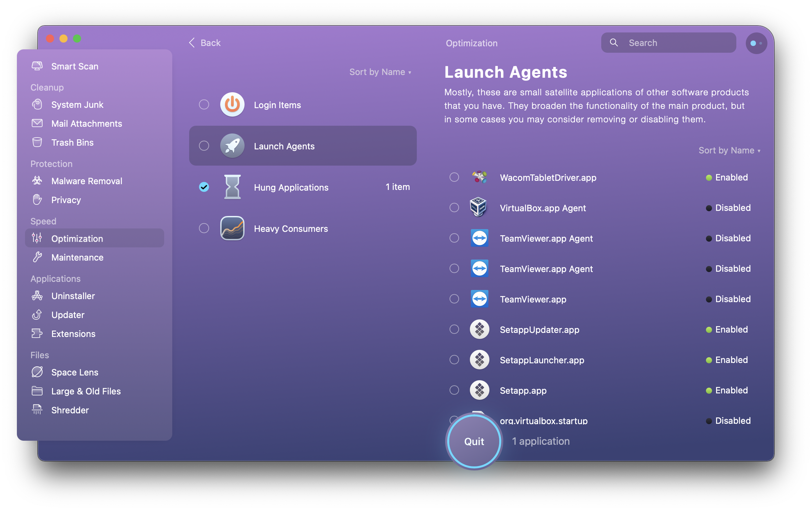Click the Launch Agents rocket icon
This screenshot has height=511, width=812.
[x=232, y=145]
